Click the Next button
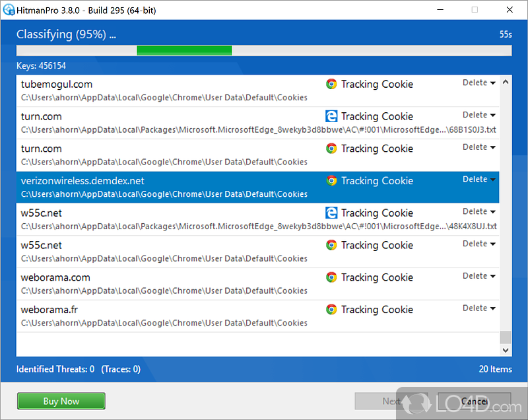528x420 pixels. pyautogui.click(x=391, y=401)
